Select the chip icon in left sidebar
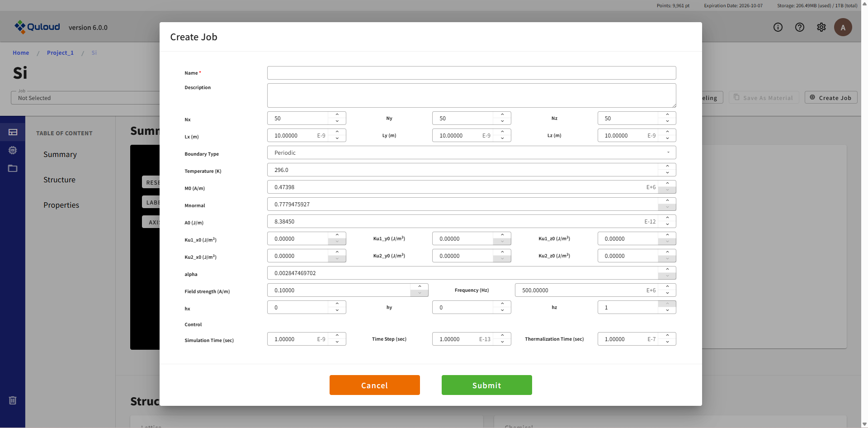The image size is (868, 428). click(x=13, y=150)
